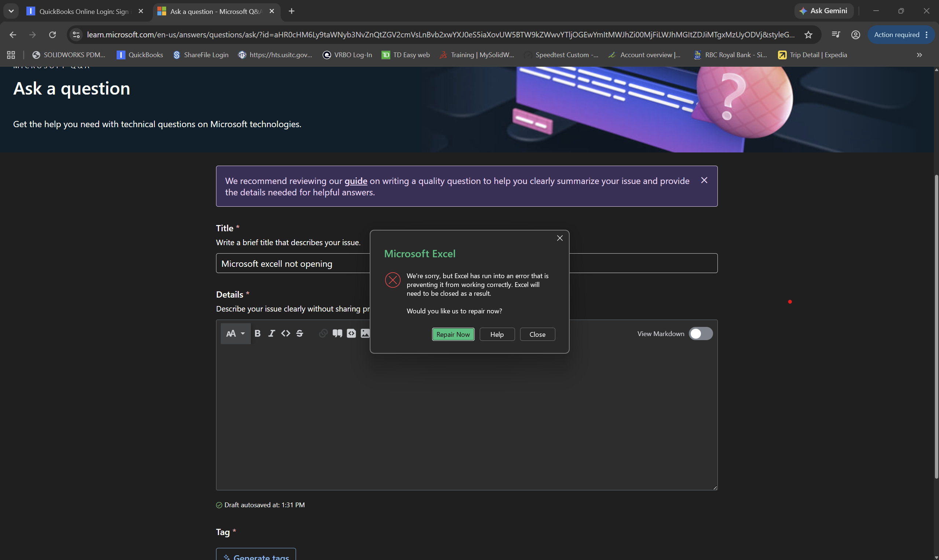The height and width of the screenshot is (560, 939).
Task: Apply inline code formatting in the editor
Action: click(285, 334)
